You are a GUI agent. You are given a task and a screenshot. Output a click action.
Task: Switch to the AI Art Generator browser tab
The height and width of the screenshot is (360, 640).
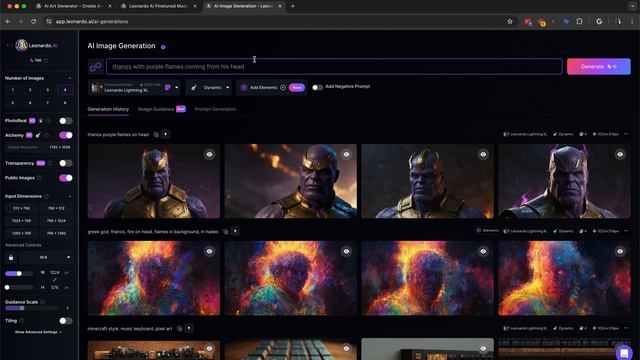point(72,6)
